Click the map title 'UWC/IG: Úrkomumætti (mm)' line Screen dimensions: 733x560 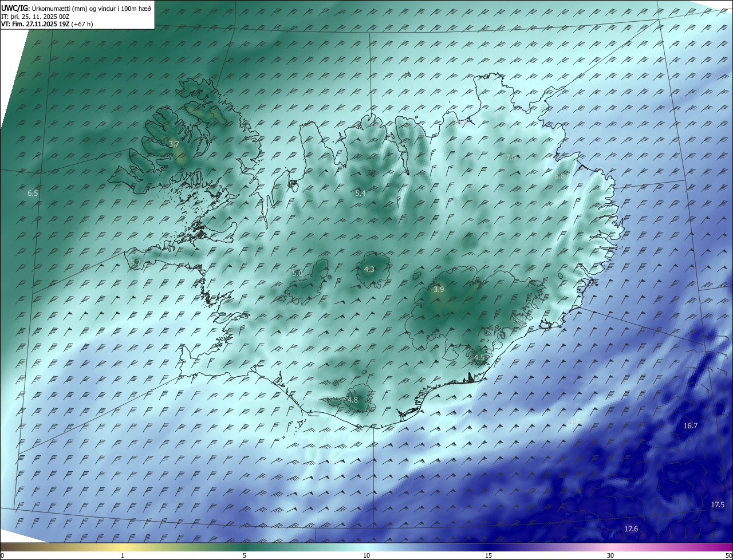click(76, 8)
